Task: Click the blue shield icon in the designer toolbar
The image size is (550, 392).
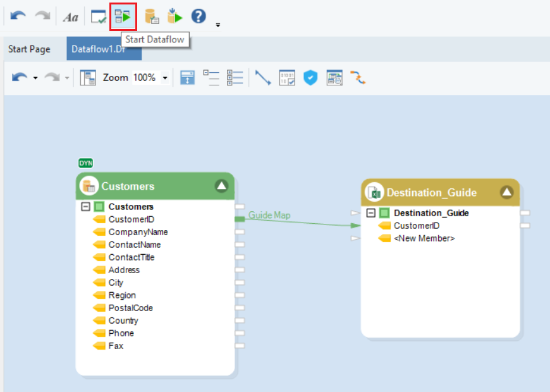Action: pos(310,78)
